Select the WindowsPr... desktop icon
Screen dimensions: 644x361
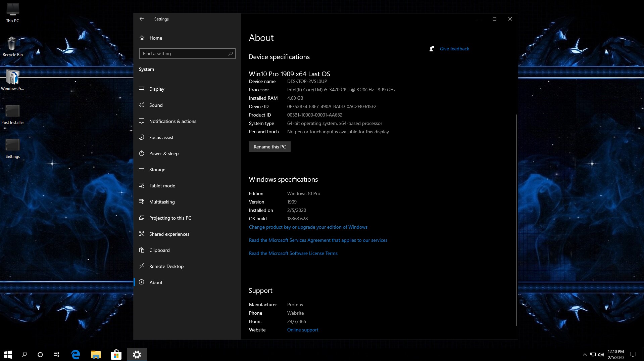pos(13,80)
